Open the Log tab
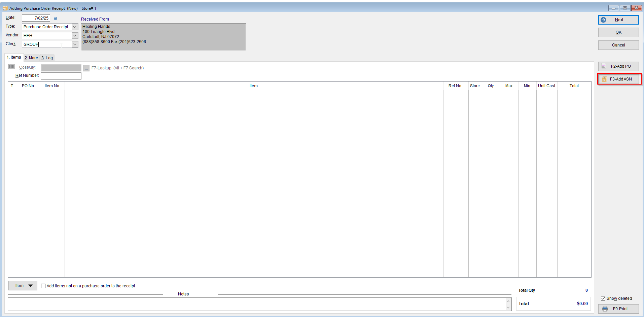The image size is (644, 317). 47,58
